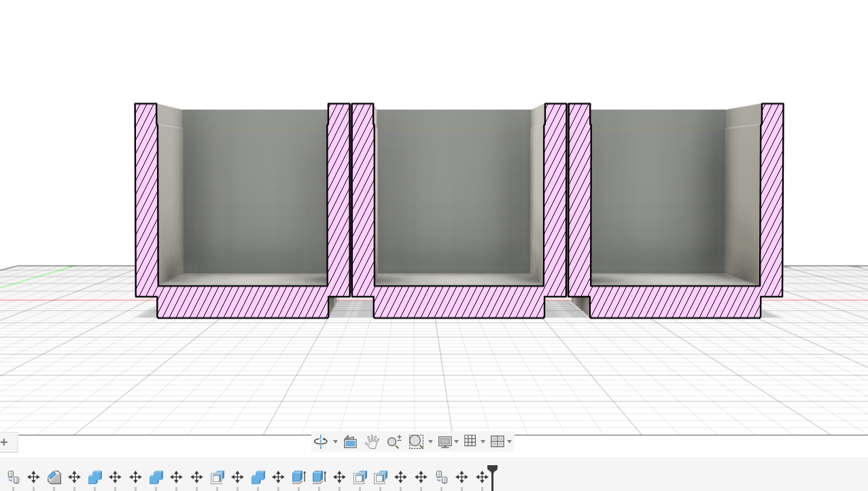Select Move feature just after Chamfer icon
The height and width of the screenshot is (491, 868).
pyautogui.click(x=75, y=477)
